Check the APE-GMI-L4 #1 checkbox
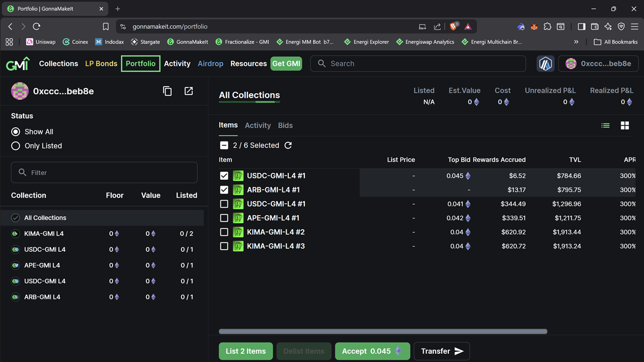Image resolution: width=644 pixels, height=362 pixels. point(224,218)
